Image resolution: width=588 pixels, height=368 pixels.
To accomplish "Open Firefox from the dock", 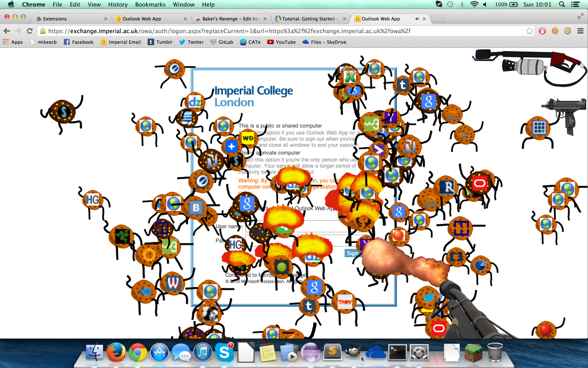I will click(116, 353).
